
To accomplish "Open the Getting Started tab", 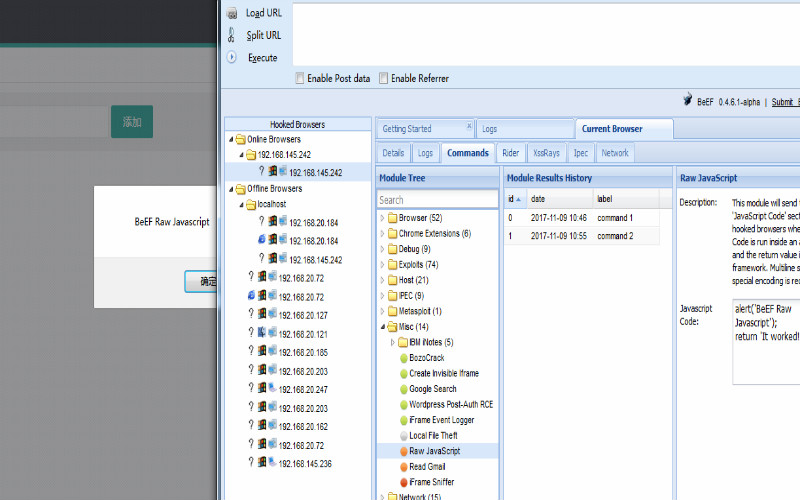I will point(426,129).
